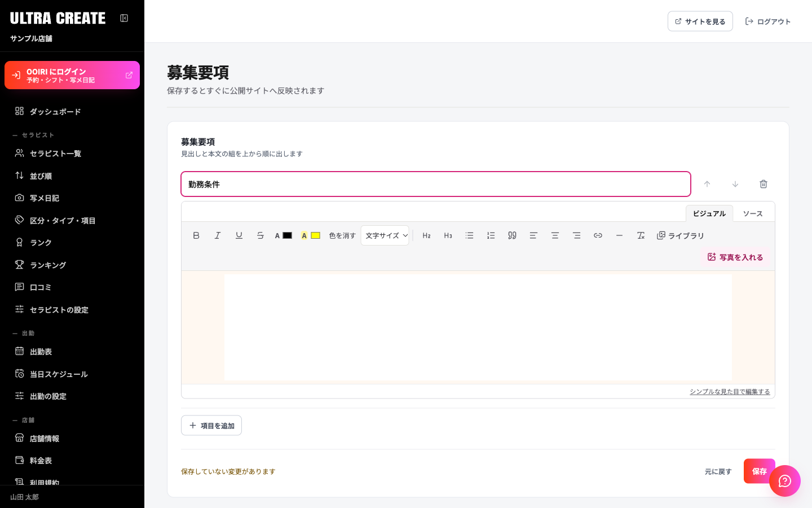Collapse the sidebar with panel icon
The height and width of the screenshot is (508, 812).
pos(124,18)
